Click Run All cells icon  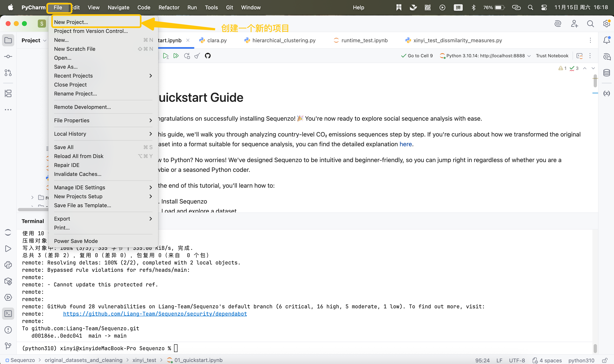click(176, 56)
